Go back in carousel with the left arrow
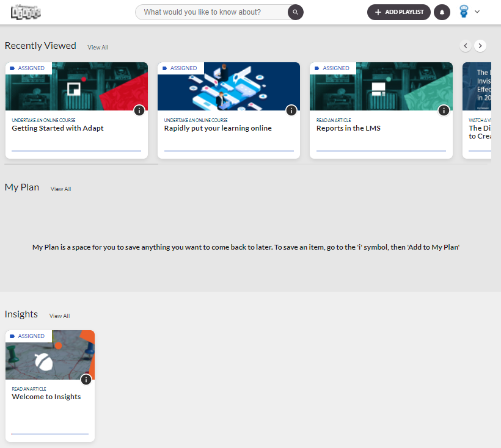501x448 pixels. 466,45
